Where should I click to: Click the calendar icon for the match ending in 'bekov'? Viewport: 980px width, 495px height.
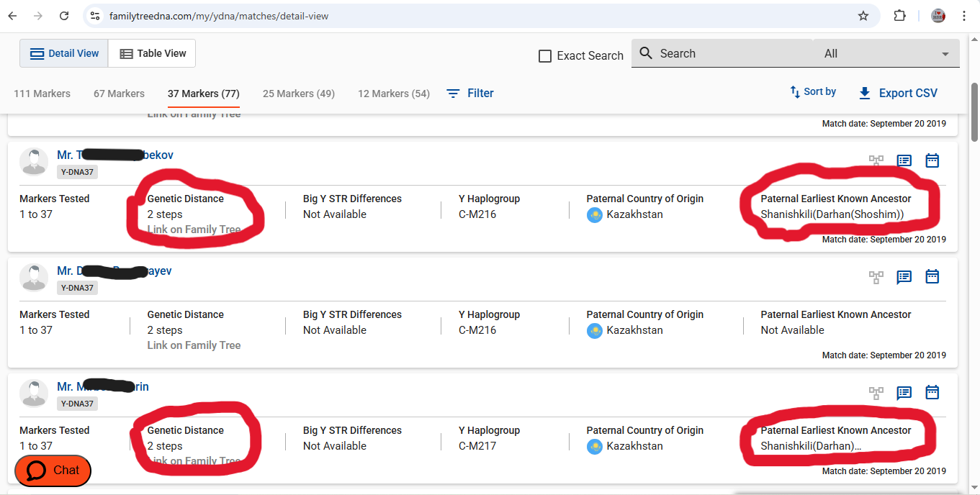[x=932, y=160]
